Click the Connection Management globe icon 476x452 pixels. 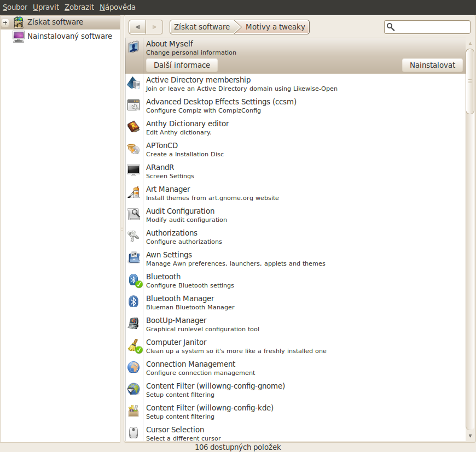[x=133, y=367]
